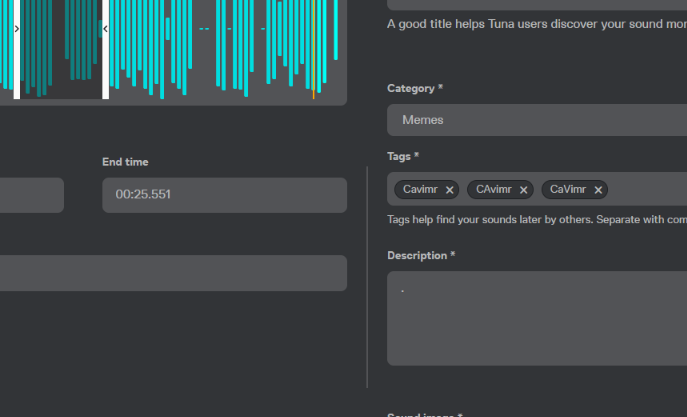
Task: Click the orange playhead marker on waveform
Action: tap(313, 94)
